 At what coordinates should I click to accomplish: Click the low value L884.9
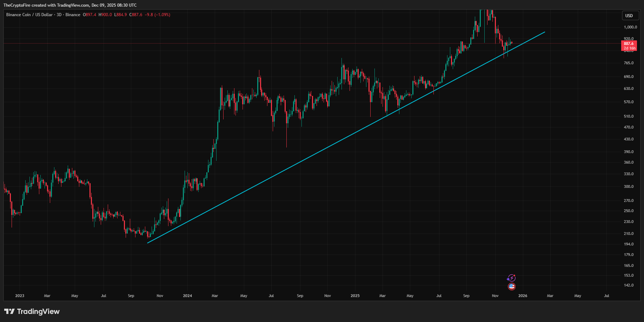(121, 15)
